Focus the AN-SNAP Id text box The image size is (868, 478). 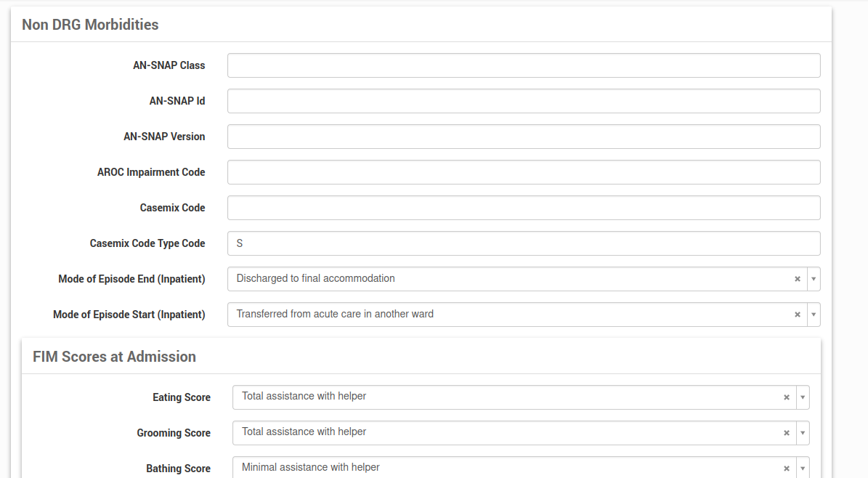pyautogui.click(x=523, y=101)
